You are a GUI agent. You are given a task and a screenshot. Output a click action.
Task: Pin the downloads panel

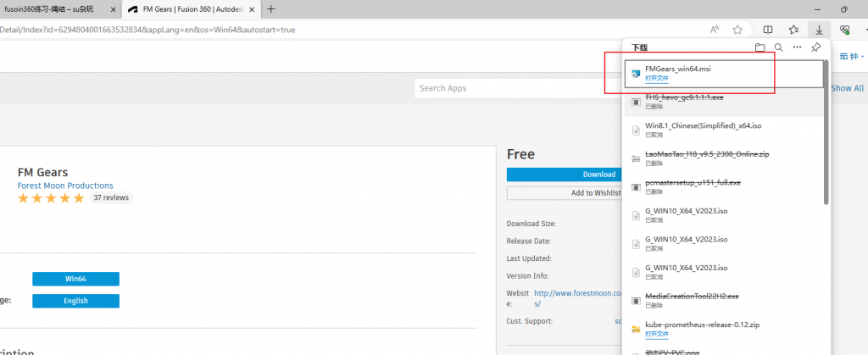tap(816, 47)
